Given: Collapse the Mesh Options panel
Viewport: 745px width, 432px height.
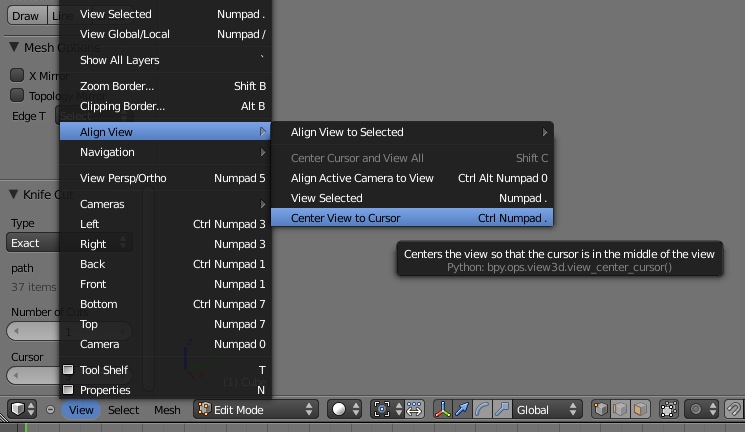Looking at the screenshot, I should (14, 47).
